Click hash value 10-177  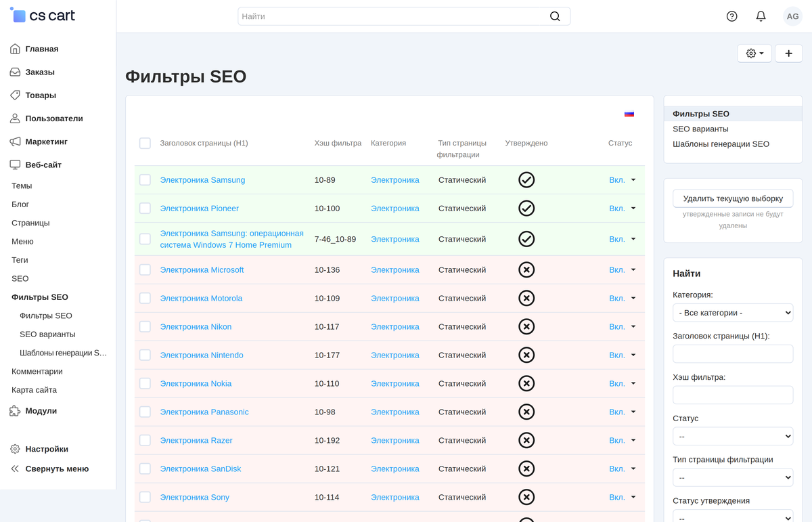[326, 355]
